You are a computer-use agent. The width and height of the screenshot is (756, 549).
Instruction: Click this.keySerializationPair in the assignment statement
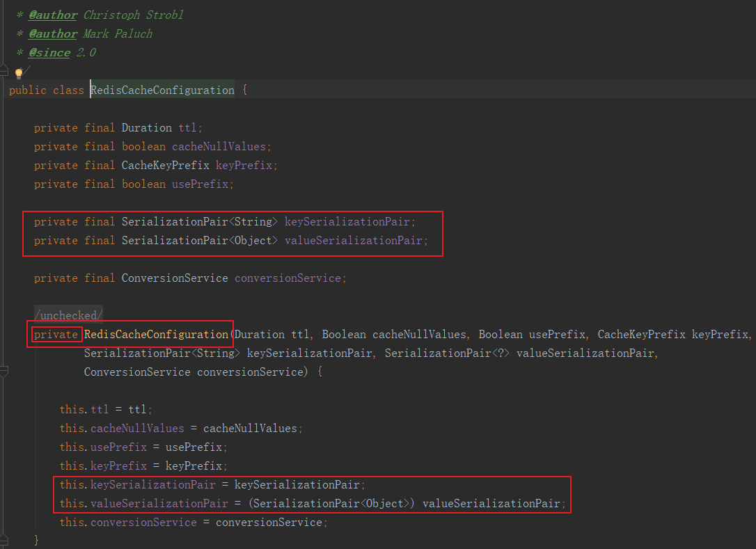[x=137, y=485]
